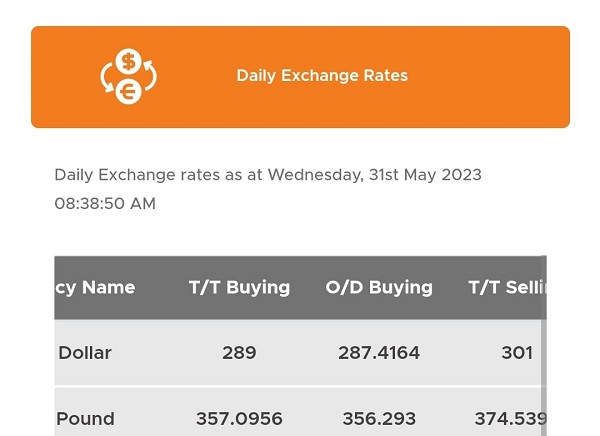
Task: Select Pound T/T Buying value 357.0956
Action: (x=240, y=418)
